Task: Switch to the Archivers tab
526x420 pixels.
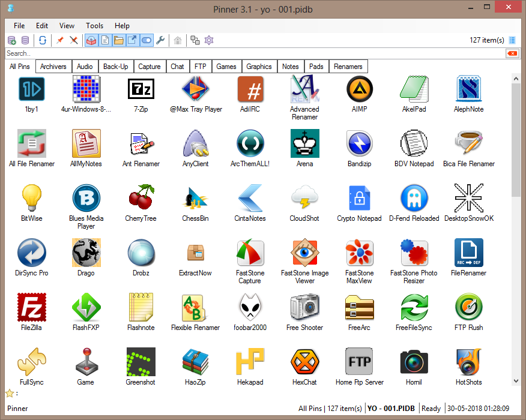Action: [x=53, y=67]
